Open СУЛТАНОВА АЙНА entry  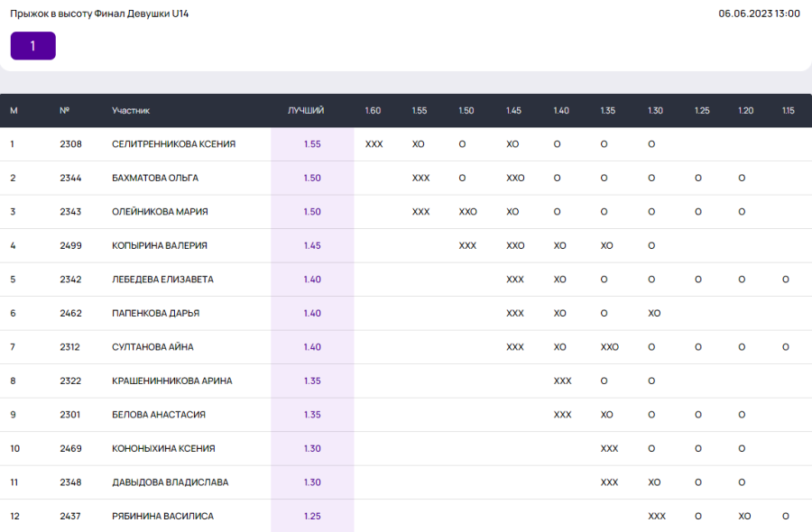[x=152, y=347]
